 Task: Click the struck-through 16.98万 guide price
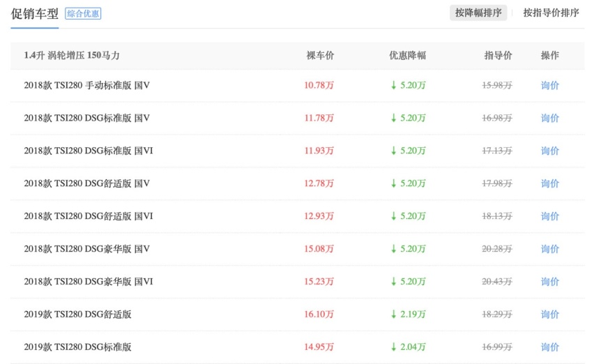(x=496, y=118)
